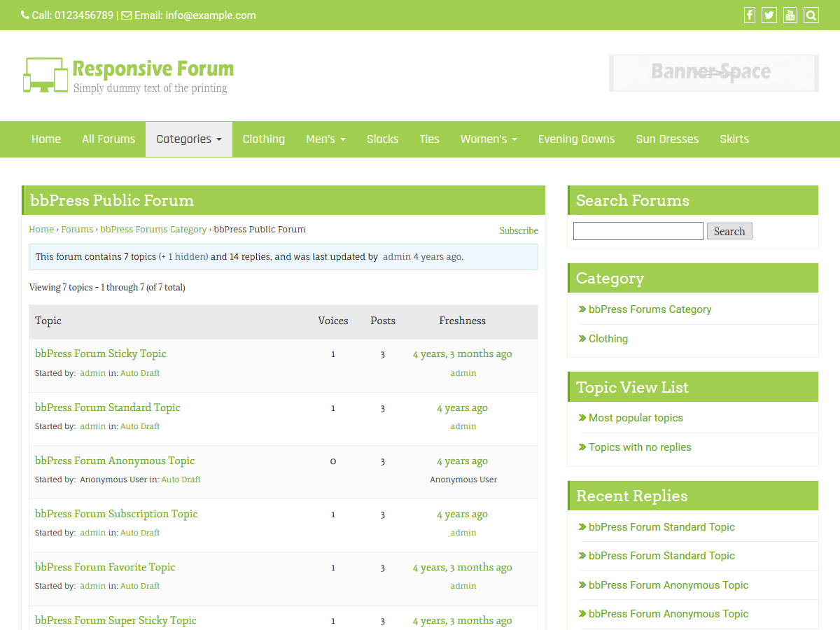The height and width of the screenshot is (630, 840).
Task: Open the Sun Dresses menu item
Action: pyautogui.click(x=668, y=139)
